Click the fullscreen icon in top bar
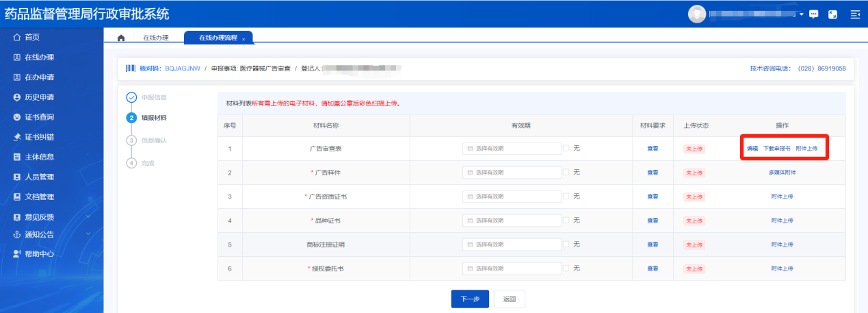This screenshot has height=313, width=868. tap(833, 14)
